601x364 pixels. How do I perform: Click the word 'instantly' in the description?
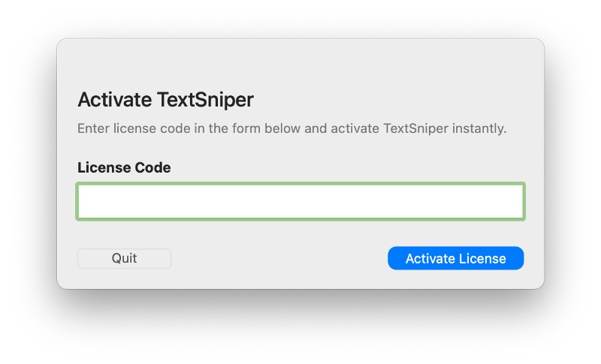[479, 128]
